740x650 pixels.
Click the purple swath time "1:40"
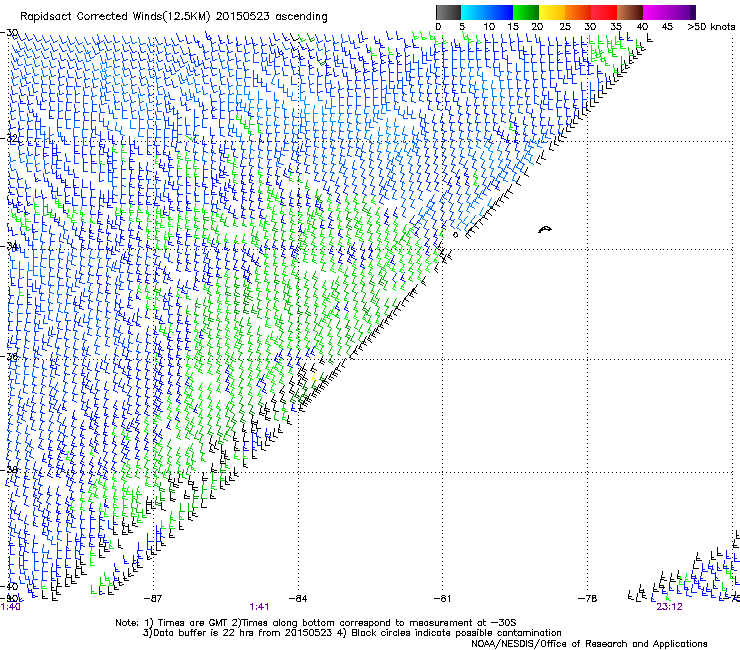coord(10,607)
